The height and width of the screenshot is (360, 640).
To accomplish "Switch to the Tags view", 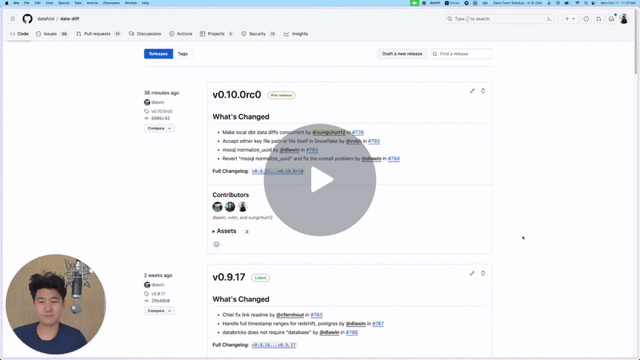I will click(183, 54).
